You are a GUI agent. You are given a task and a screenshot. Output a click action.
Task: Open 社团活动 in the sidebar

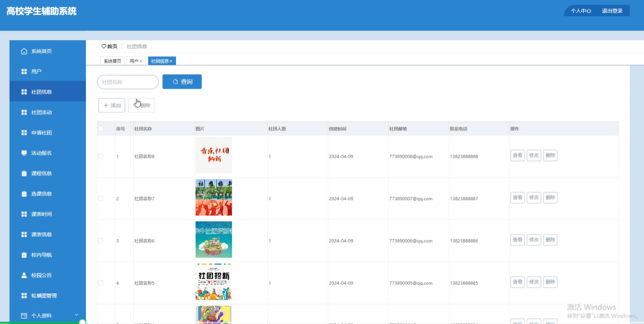pos(48,113)
